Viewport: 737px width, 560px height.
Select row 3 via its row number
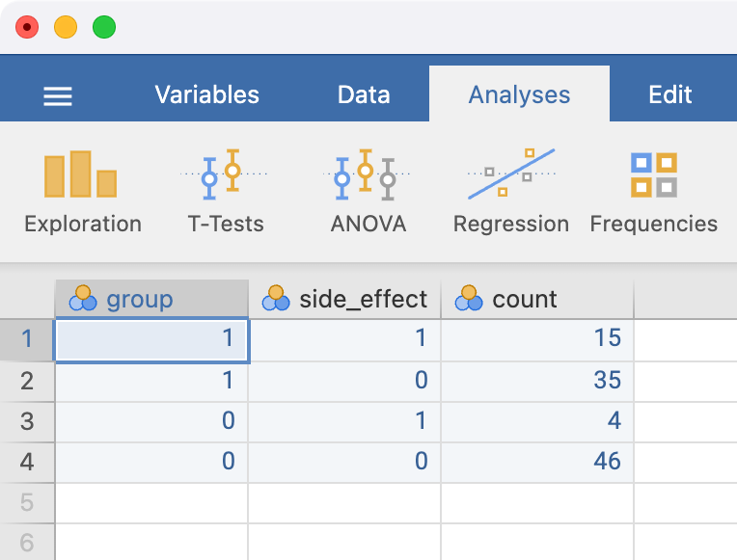click(27, 421)
